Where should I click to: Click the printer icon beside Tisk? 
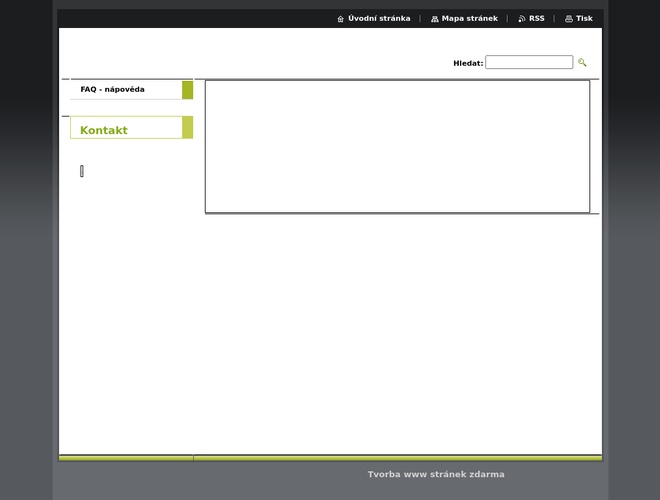point(569,19)
